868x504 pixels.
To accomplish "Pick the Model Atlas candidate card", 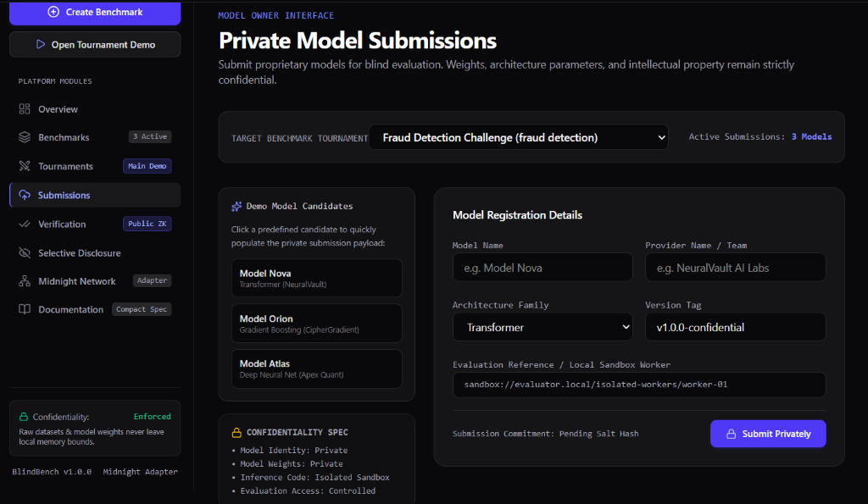I will tap(317, 368).
